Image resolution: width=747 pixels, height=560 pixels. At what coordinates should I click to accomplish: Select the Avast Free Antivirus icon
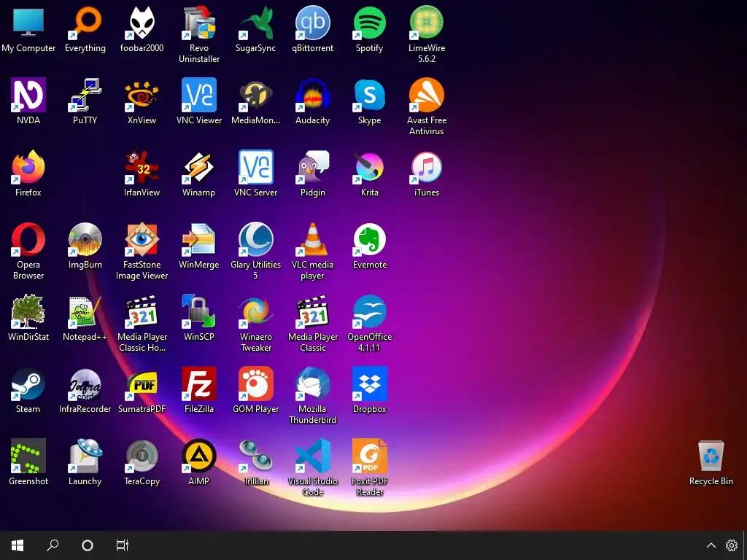[426, 96]
